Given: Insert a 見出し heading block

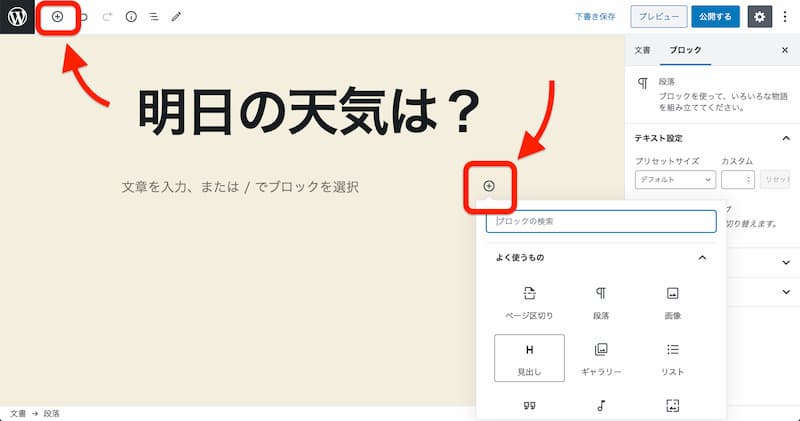Looking at the screenshot, I should [x=529, y=358].
